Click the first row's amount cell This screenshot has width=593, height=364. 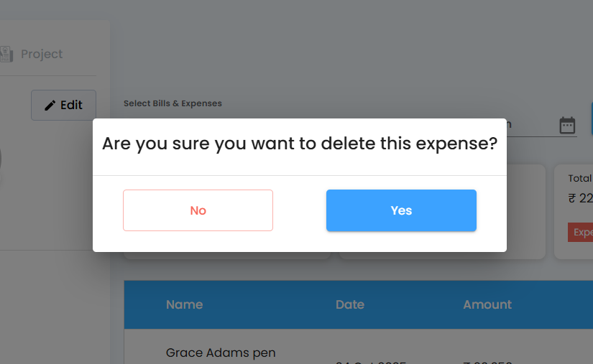pyautogui.click(x=487, y=361)
